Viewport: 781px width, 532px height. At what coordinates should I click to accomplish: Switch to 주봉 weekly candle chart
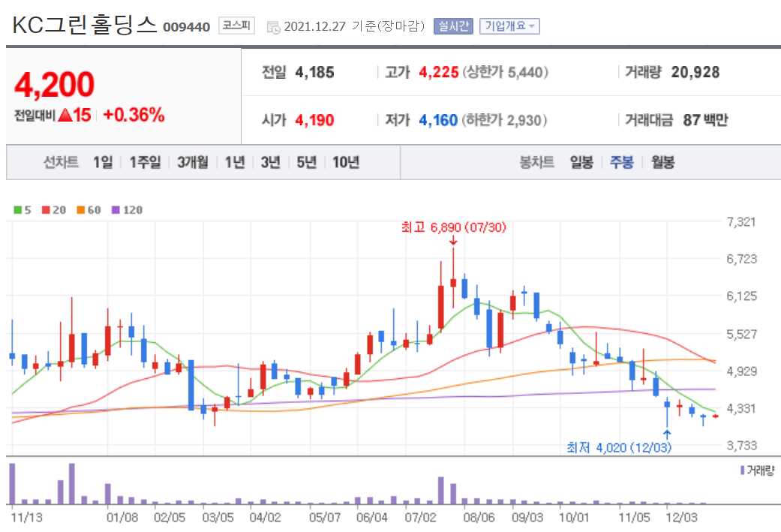622,162
